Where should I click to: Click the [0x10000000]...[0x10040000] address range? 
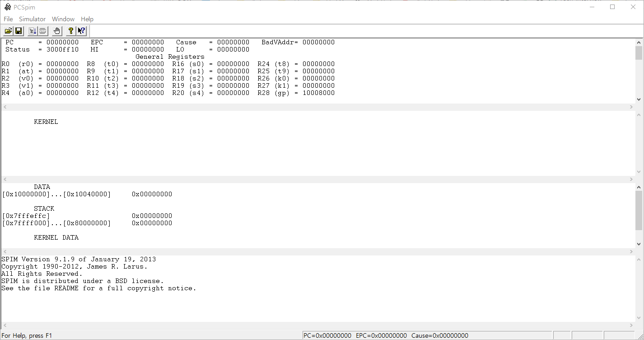(x=56, y=194)
